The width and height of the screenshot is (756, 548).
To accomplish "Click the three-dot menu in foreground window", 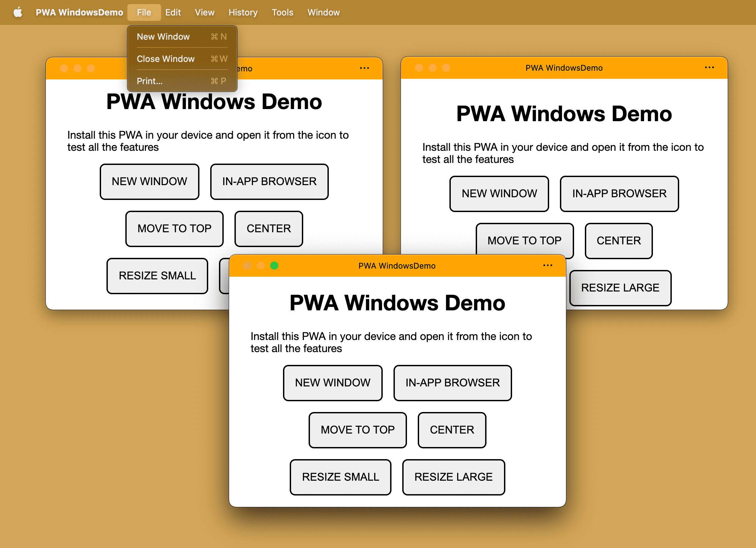I will (547, 265).
